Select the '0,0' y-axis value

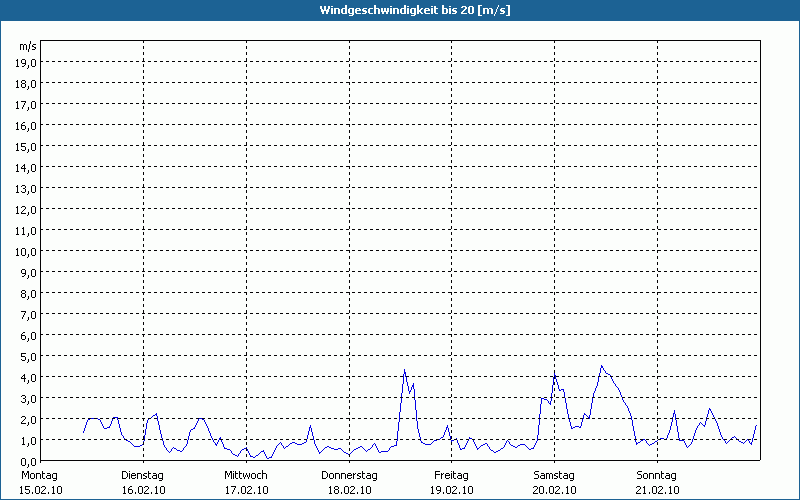[x=29, y=462]
